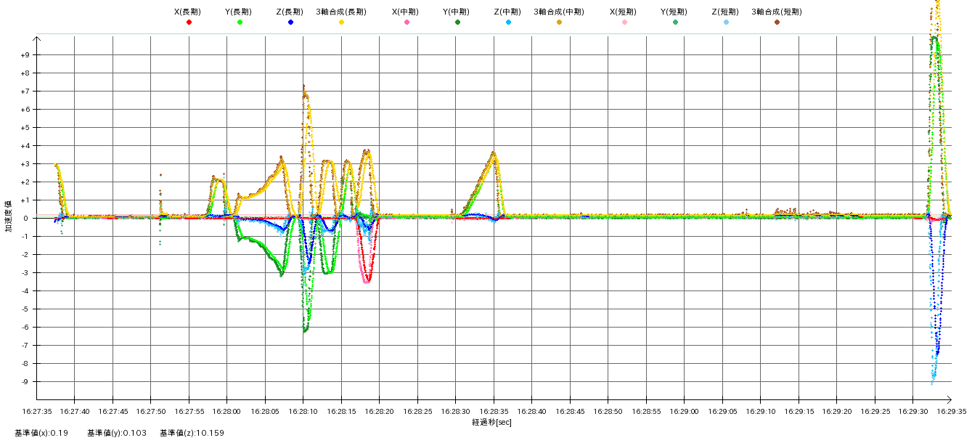Toggle the X(短期) series legend label
This screenshot has width=980, height=443.
click(623, 12)
